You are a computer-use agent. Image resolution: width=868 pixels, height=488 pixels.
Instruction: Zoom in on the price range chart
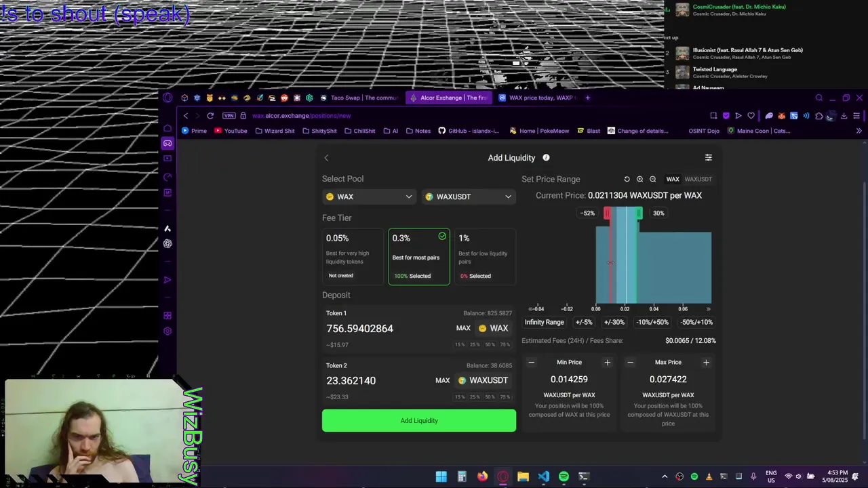[x=639, y=179]
